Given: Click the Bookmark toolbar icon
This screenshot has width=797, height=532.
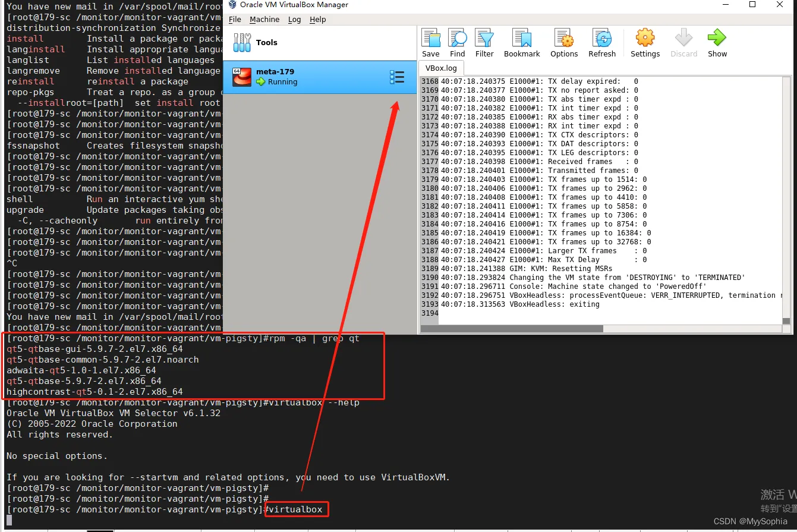Looking at the screenshot, I should (522, 39).
